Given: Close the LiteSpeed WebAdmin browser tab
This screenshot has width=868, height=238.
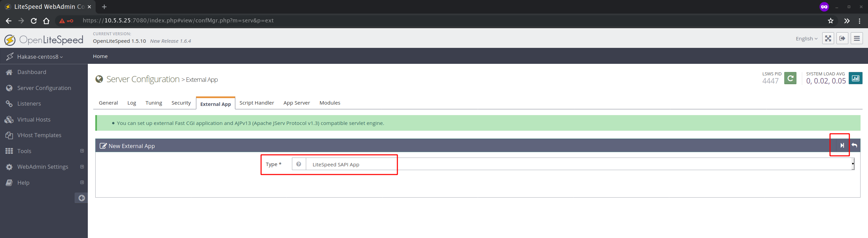Looking at the screenshot, I should (90, 7).
